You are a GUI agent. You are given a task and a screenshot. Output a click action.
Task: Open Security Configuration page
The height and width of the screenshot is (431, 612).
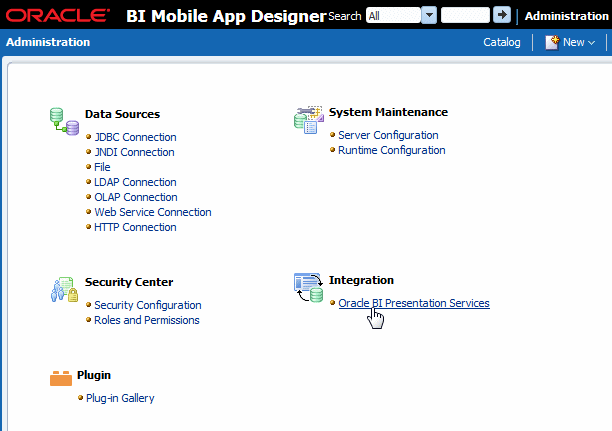(x=148, y=305)
